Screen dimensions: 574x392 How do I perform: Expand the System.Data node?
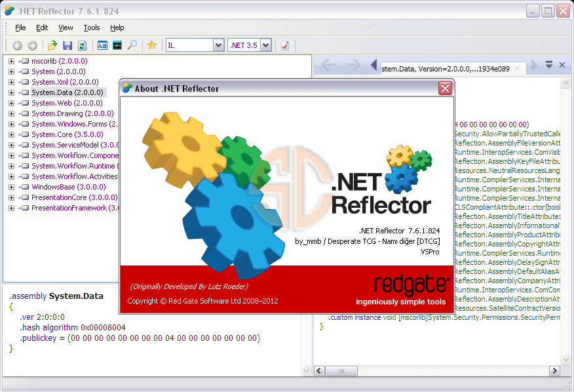click(x=11, y=92)
